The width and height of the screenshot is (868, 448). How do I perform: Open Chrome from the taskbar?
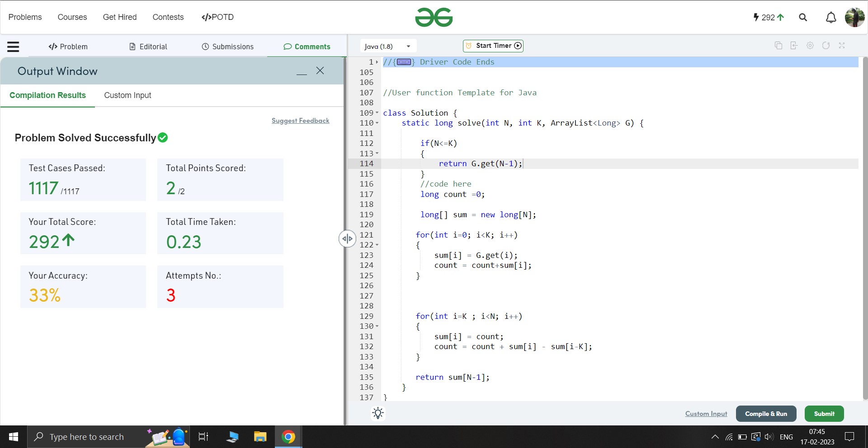288,437
